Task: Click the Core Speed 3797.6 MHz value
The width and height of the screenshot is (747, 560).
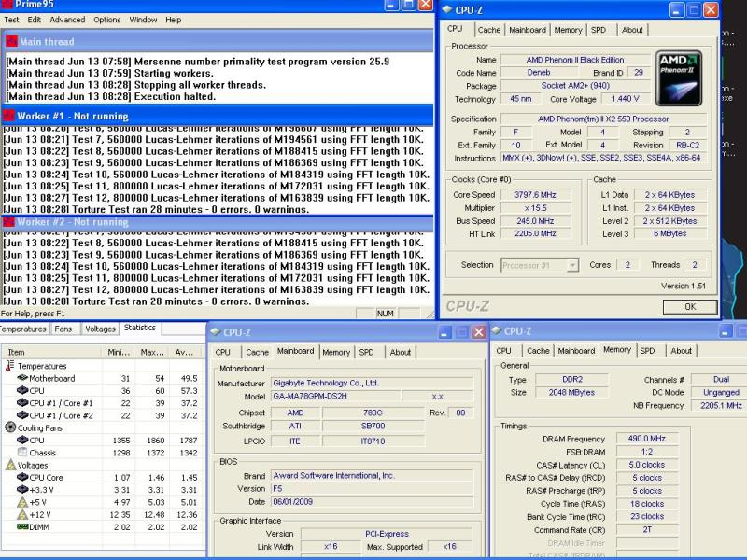Action: [x=535, y=195]
